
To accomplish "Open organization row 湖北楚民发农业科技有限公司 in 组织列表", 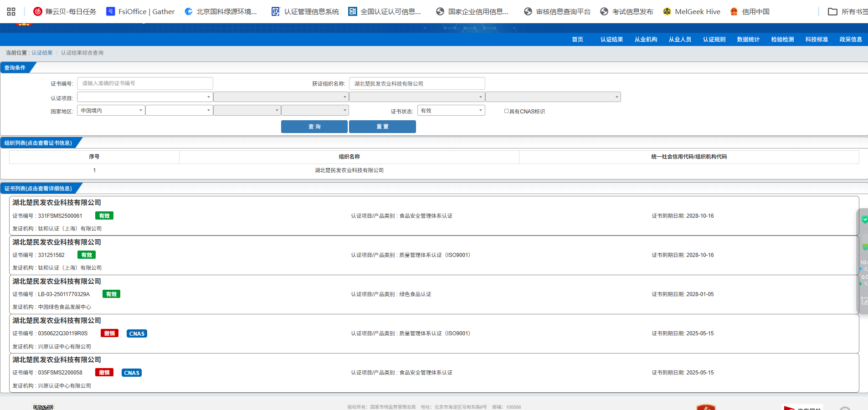I will pyautogui.click(x=434, y=170).
